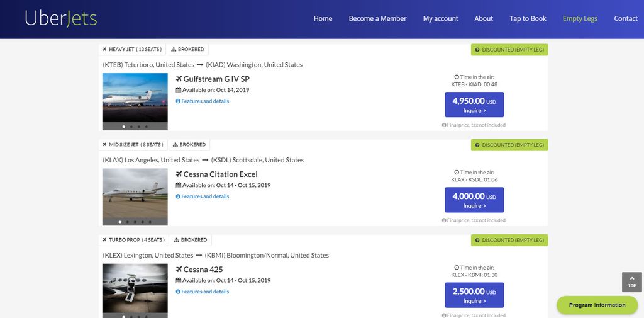Open Tap to Book page
Screen dimensions: 644x318
click(x=528, y=18)
